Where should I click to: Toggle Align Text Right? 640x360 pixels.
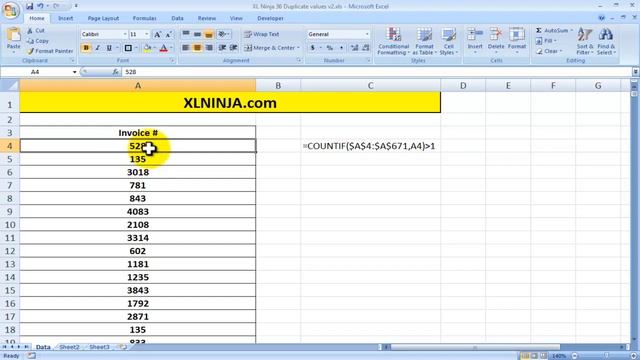[209, 48]
